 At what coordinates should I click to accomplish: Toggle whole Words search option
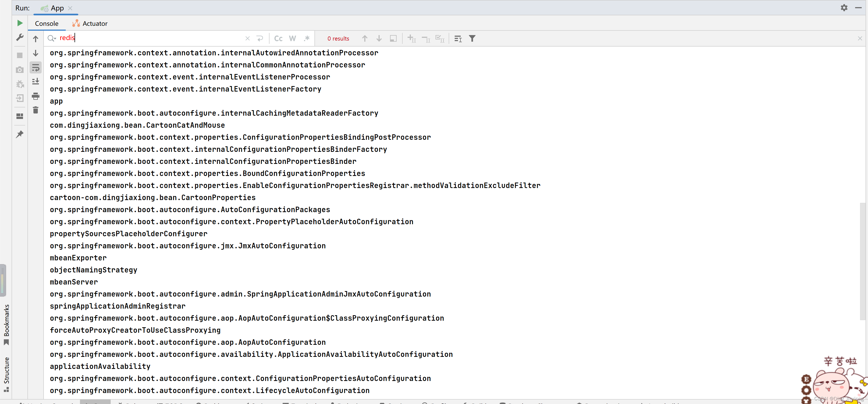pos(293,38)
